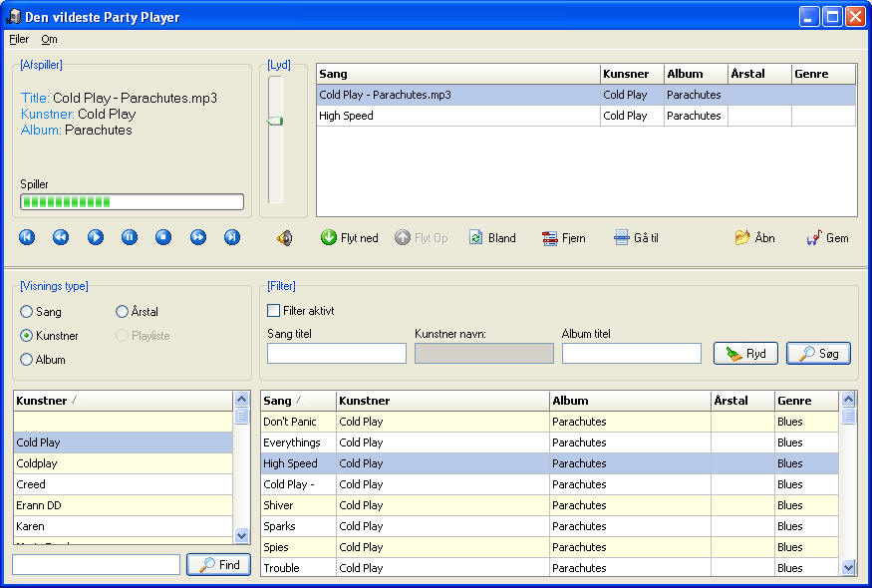Select Coldplay in the artist list

point(123,463)
